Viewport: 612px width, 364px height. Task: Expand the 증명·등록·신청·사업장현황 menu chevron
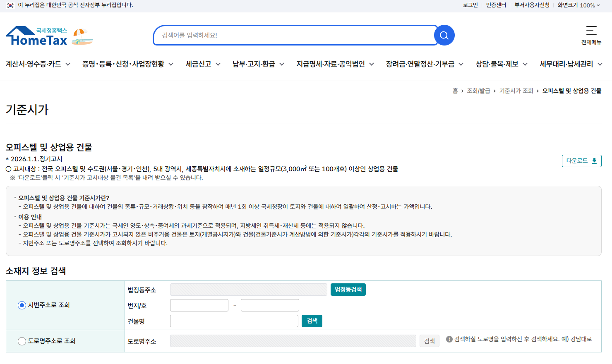(x=171, y=64)
